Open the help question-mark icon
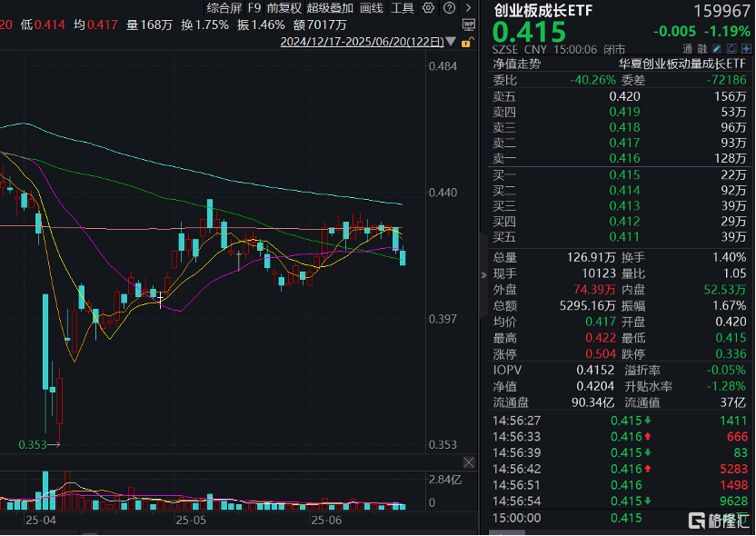The width and height of the screenshot is (756, 536). (x=450, y=7)
